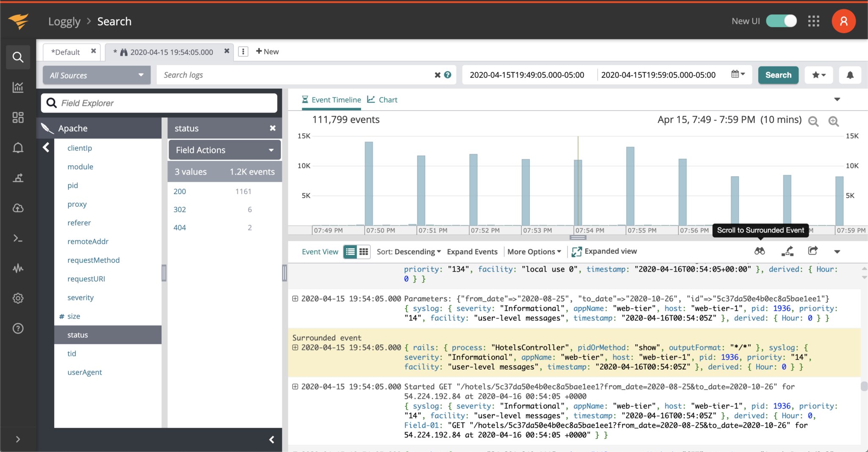Select the list view toggle in Event View
This screenshot has height=452, width=868.
350,251
